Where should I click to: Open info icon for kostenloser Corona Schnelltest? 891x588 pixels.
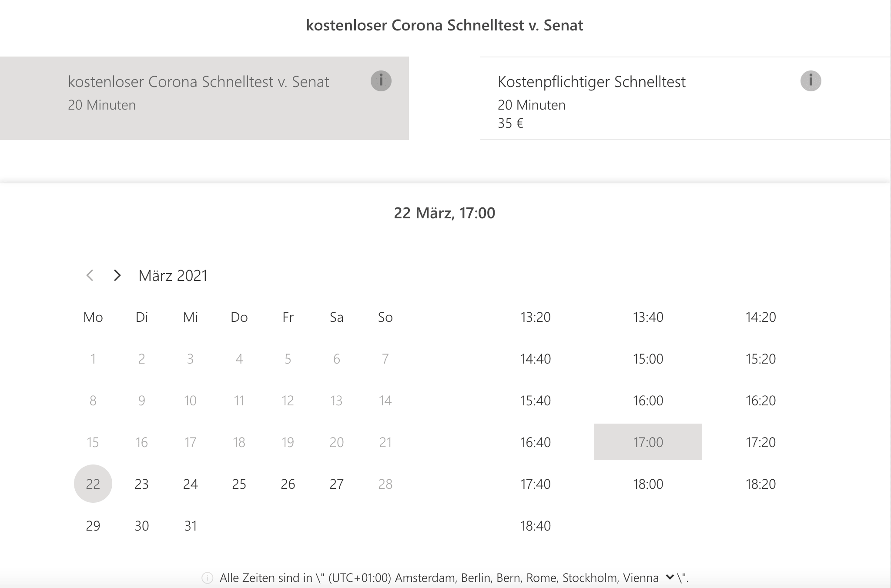tap(381, 81)
